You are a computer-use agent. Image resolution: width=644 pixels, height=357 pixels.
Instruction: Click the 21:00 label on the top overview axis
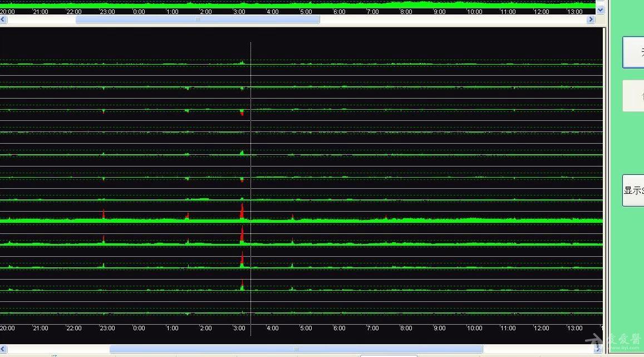click(x=41, y=12)
